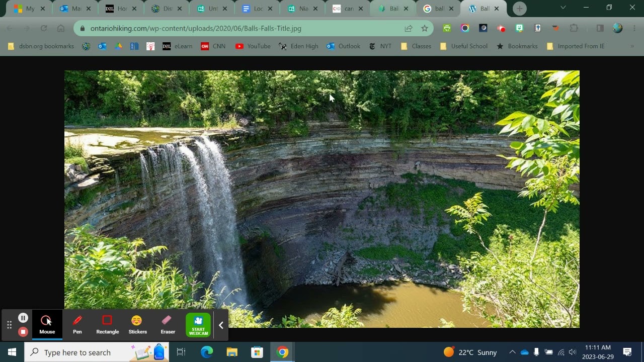The width and height of the screenshot is (644, 362).
Task: Click the browser address bar URL
Action: pos(196,28)
